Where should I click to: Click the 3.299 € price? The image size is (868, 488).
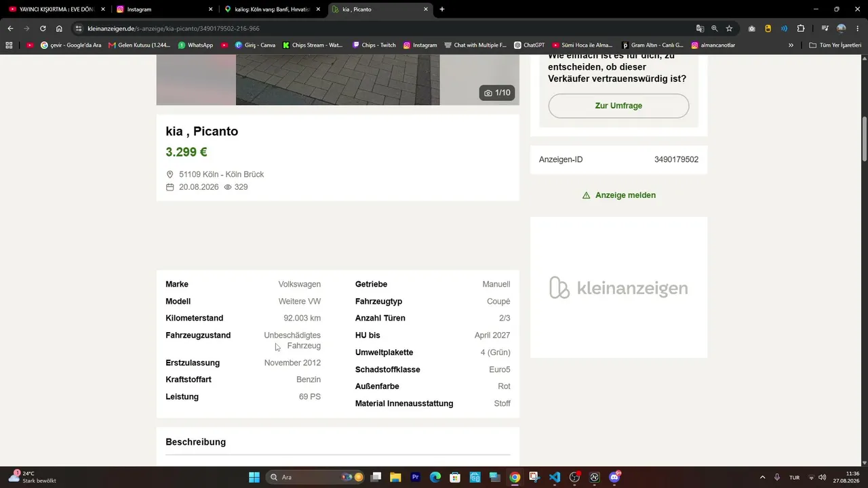(x=186, y=152)
